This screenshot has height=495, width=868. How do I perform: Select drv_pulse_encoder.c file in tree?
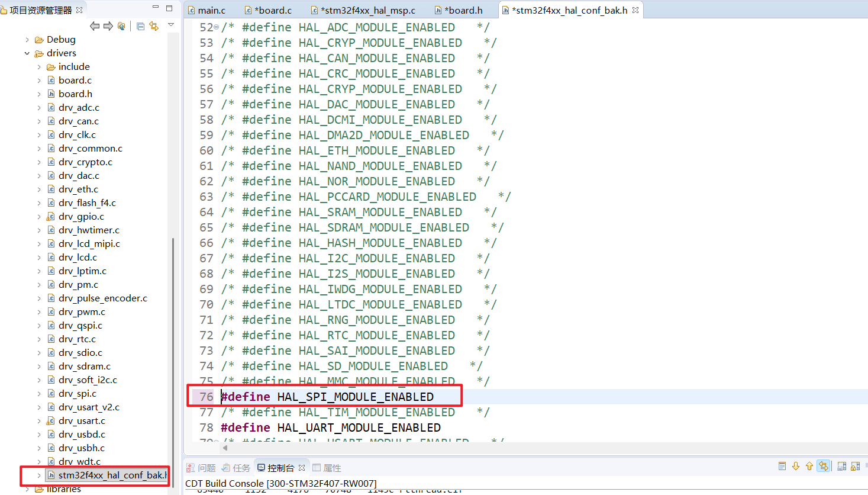[x=103, y=298]
